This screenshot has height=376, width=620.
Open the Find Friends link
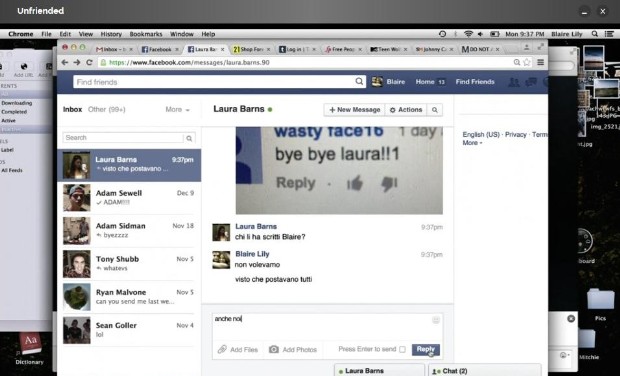click(475, 82)
